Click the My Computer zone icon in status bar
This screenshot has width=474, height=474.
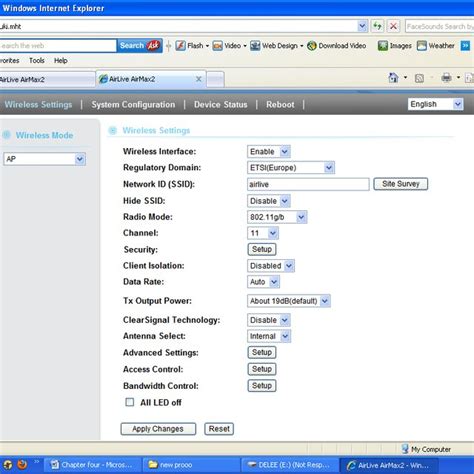click(405, 449)
